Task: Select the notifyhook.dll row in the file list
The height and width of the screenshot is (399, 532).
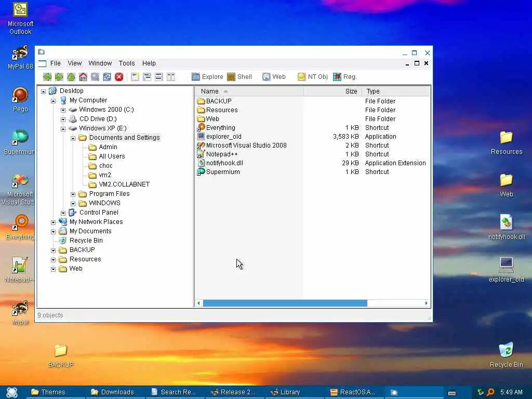Action: [224, 163]
